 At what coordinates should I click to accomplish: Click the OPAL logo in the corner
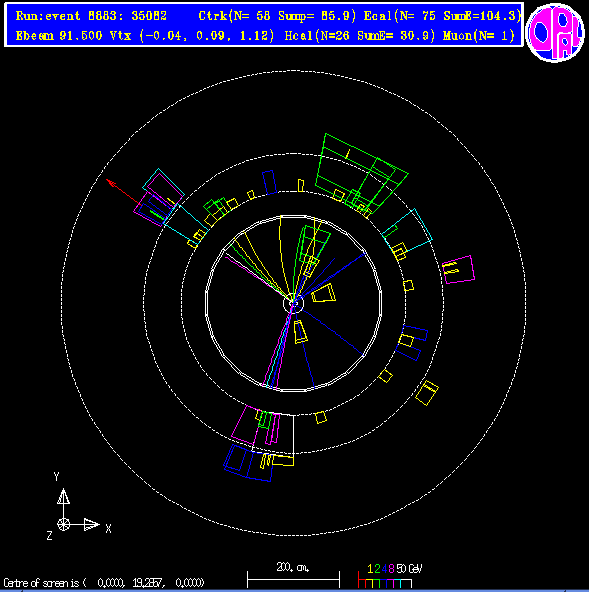(x=555, y=32)
